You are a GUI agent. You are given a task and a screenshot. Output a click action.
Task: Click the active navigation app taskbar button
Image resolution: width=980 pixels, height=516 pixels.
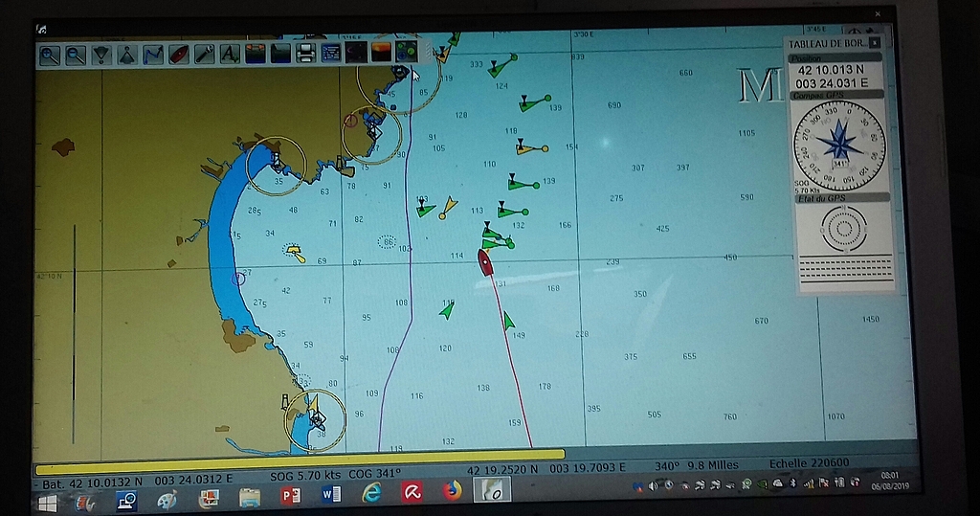[492, 490]
